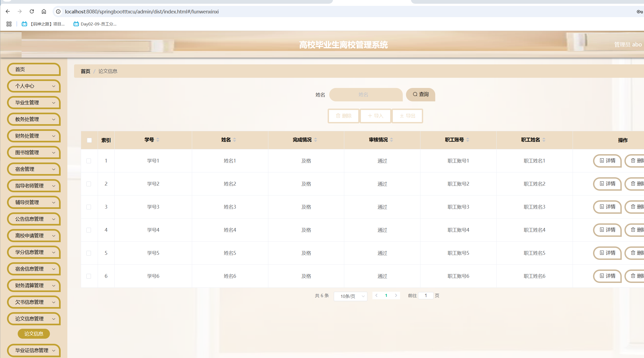Select page 1 in pagination
The image size is (644, 358).
point(386,296)
